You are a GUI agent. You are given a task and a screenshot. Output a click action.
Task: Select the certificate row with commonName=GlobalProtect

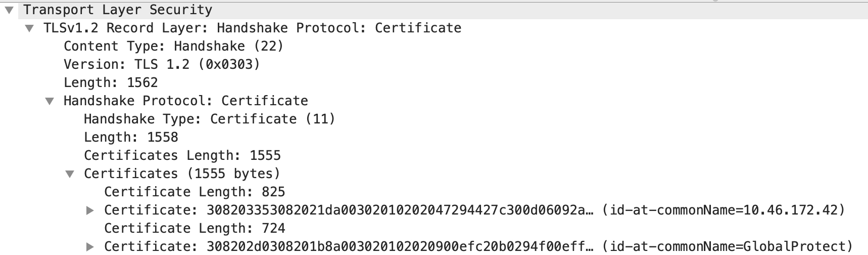pyautogui.click(x=478, y=247)
